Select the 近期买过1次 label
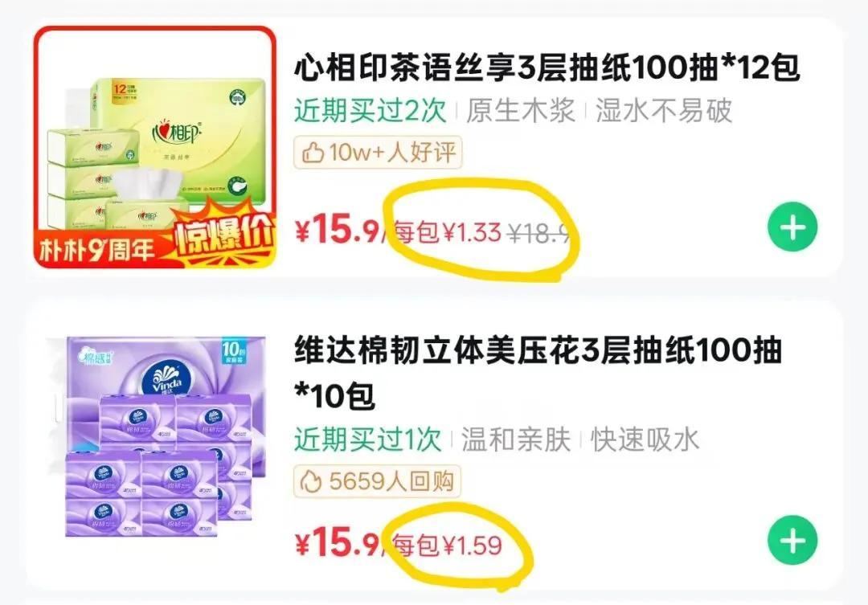The image size is (868, 605). 367,440
